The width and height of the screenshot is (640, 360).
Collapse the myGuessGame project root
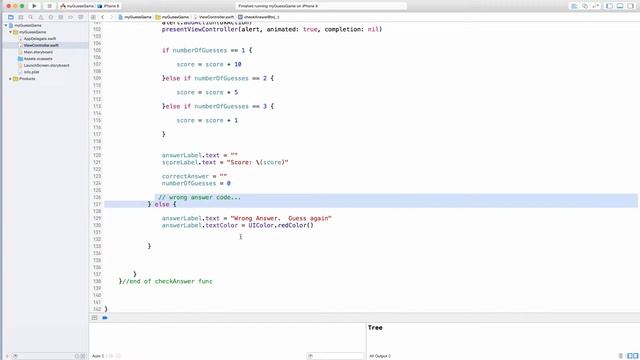click(6, 25)
